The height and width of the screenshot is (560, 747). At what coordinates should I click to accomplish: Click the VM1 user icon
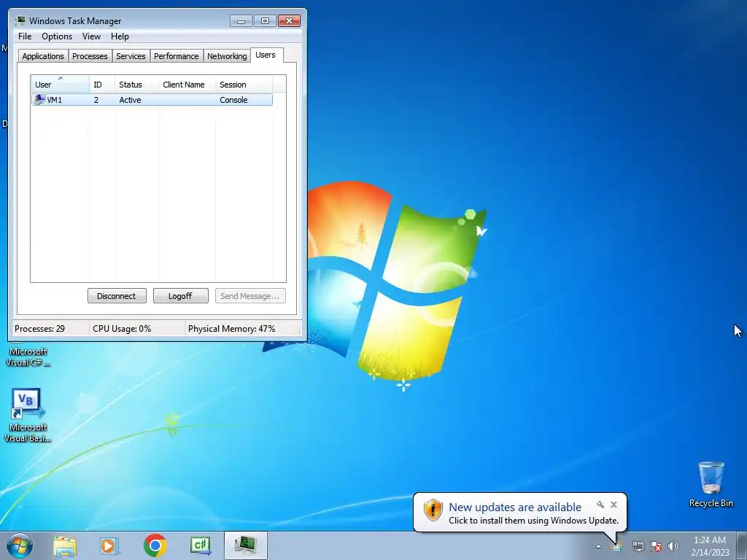coord(39,99)
